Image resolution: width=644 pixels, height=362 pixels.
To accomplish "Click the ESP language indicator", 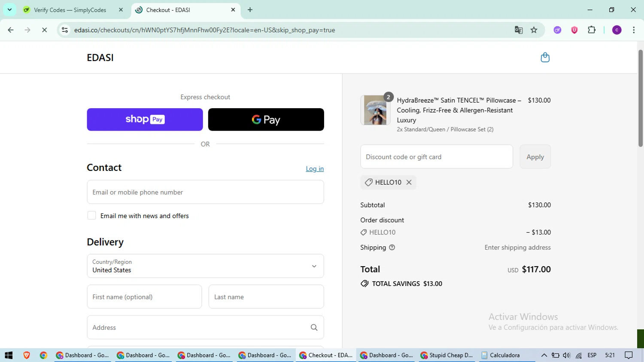I will click(x=592, y=355).
